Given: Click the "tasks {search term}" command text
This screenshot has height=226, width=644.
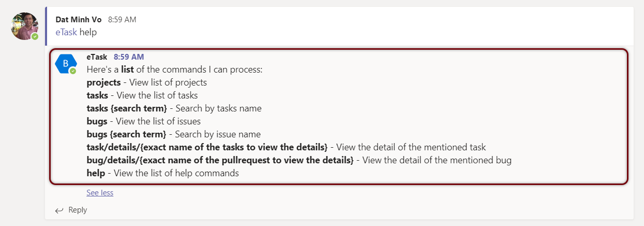Looking at the screenshot, I should (x=127, y=108).
